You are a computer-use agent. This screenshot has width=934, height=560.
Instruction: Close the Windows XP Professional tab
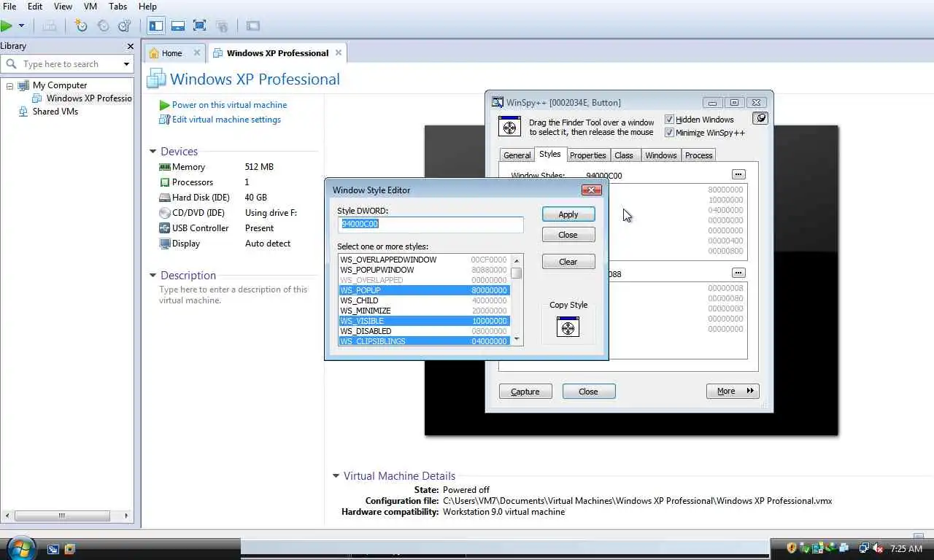click(x=339, y=52)
